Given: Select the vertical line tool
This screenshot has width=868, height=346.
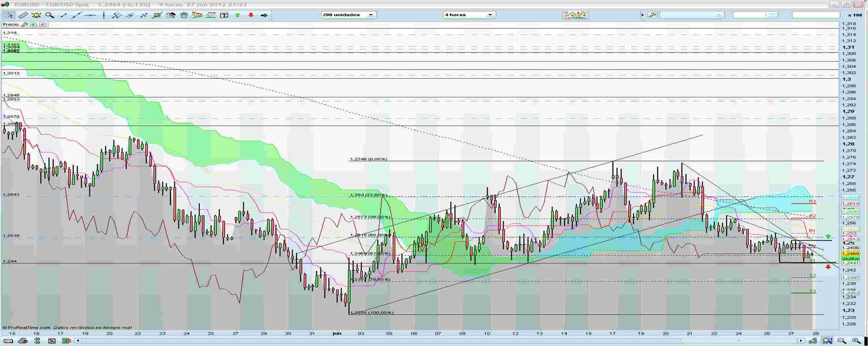Looking at the screenshot, I should click(x=103, y=15).
